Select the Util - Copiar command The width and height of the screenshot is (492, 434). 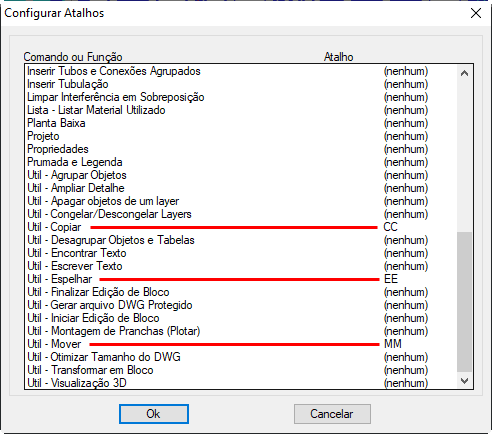point(241,227)
